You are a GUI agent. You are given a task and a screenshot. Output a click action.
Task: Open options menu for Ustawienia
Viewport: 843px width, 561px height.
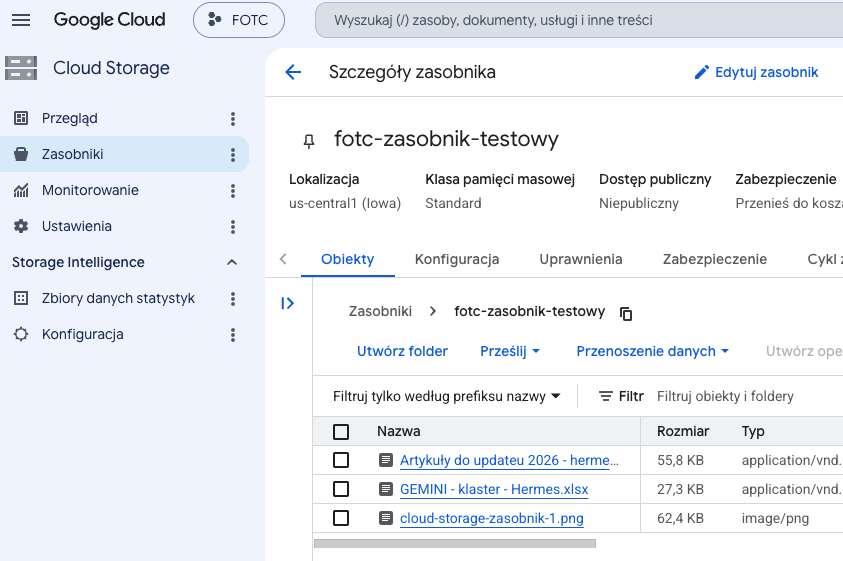(x=233, y=227)
